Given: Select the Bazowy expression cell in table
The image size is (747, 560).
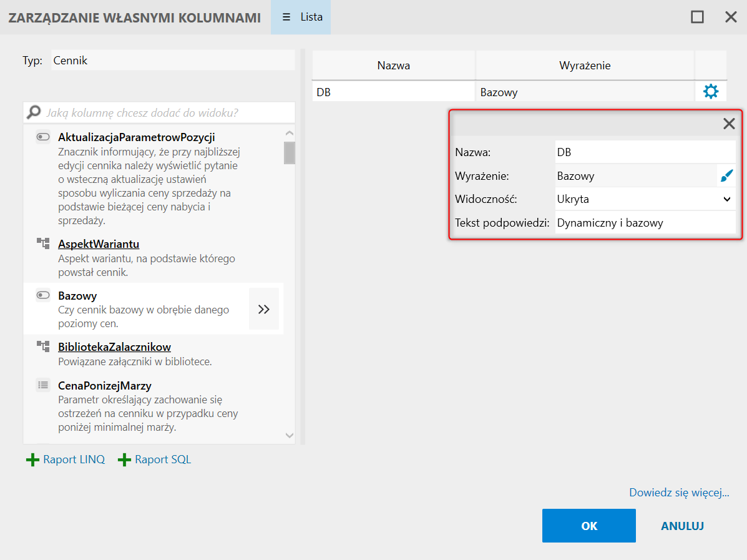Looking at the screenshot, I should pos(585,92).
